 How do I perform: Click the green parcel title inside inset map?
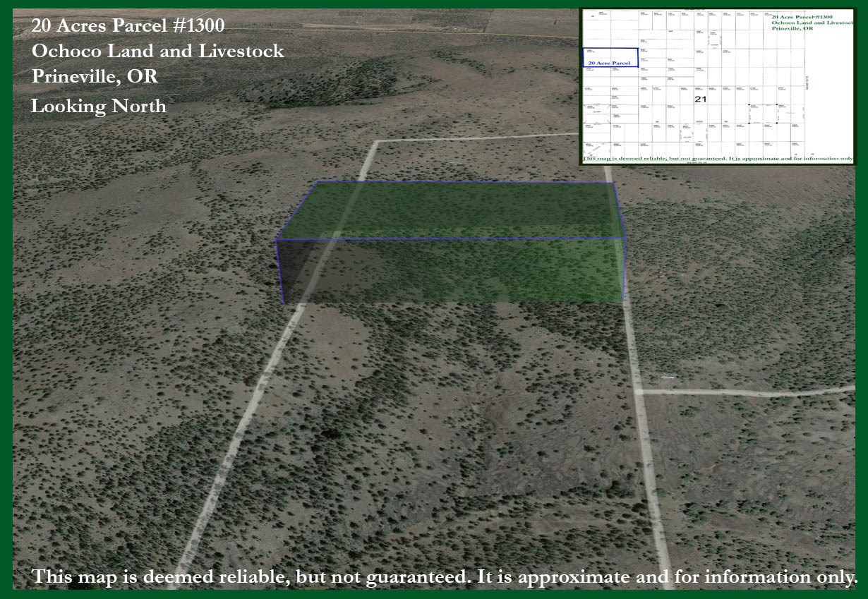tap(812, 21)
